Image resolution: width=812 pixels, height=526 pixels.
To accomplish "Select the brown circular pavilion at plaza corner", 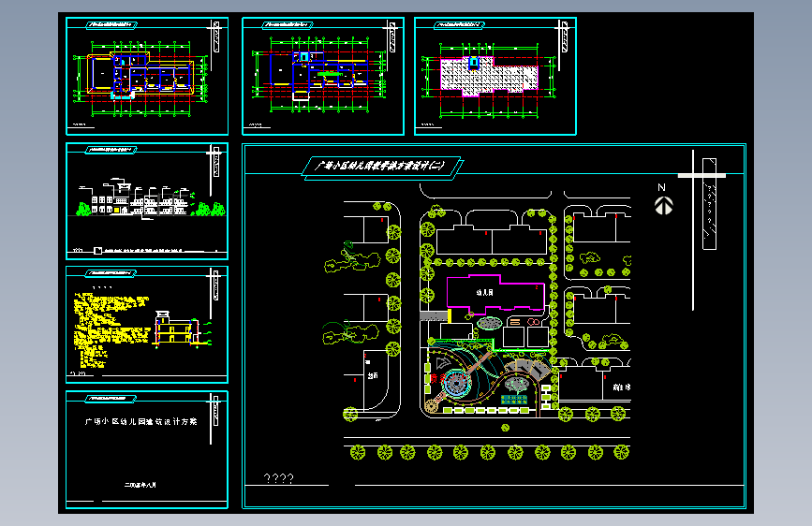I will tap(431, 406).
